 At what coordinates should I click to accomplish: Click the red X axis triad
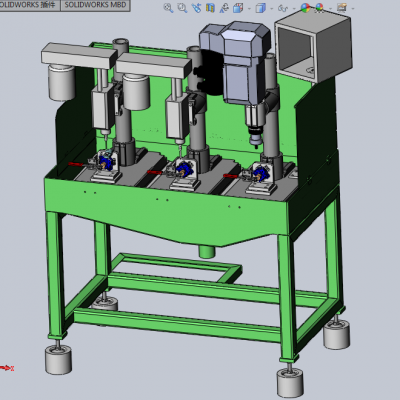[x=7, y=368]
